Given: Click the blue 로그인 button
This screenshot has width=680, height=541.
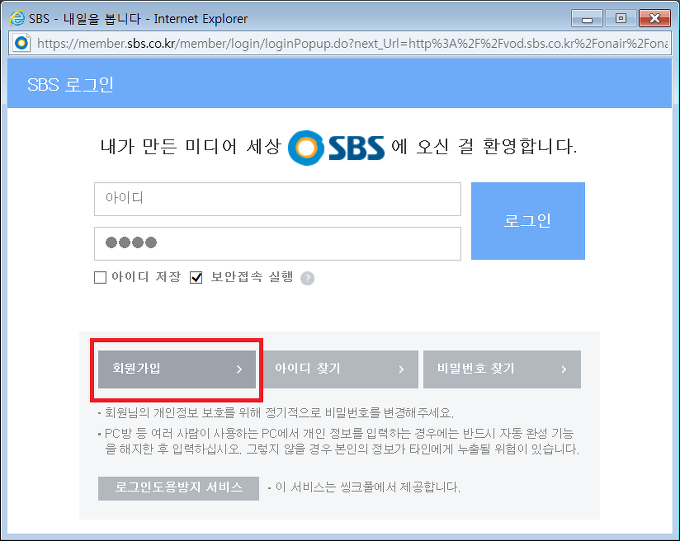Looking at the screenshot, I should tap(528, 221).
